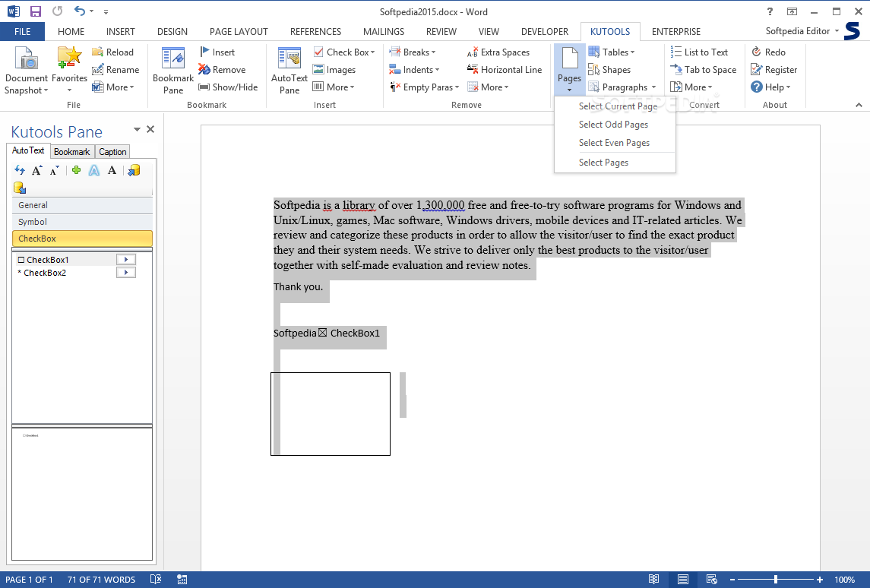Switch to the ENTERPRISE ribbon tab
Screen dimensions: 870x588
(675, 32)
